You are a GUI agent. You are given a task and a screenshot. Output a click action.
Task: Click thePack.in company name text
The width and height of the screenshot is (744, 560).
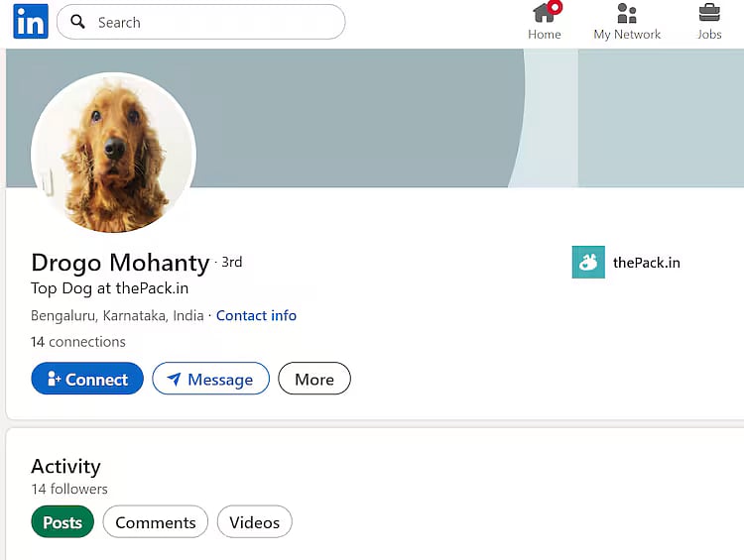pyautogui.click(x=647, y=263)
